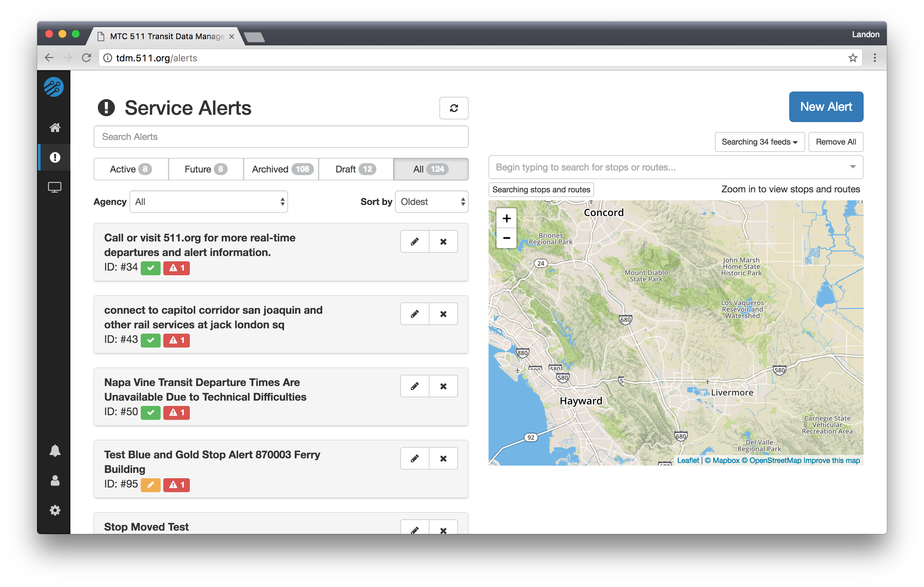Go back in browser history

[49, 58]
